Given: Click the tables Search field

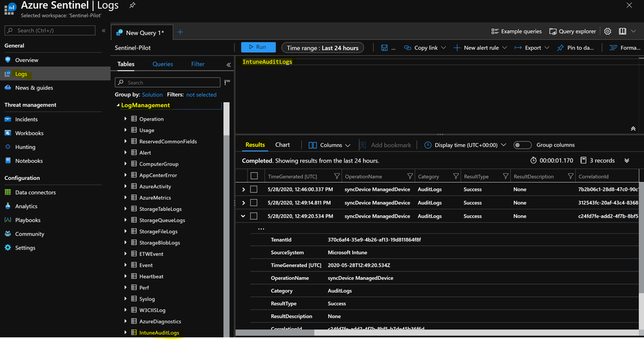Looking at the screenshot, I should tap(167, 82).
